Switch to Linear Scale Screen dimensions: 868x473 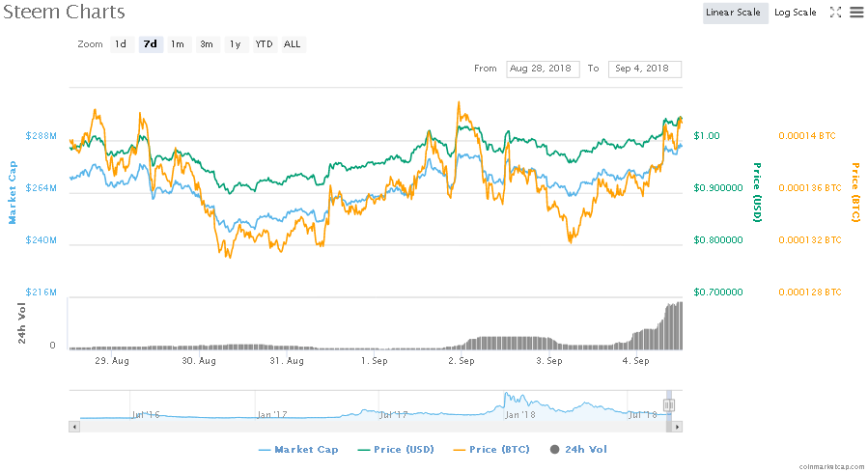(735, 13)
